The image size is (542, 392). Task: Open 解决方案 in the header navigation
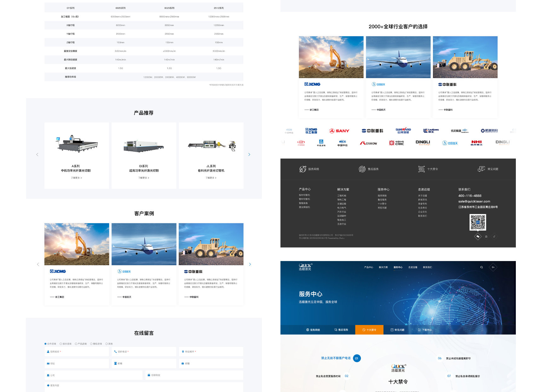point(383,267)
